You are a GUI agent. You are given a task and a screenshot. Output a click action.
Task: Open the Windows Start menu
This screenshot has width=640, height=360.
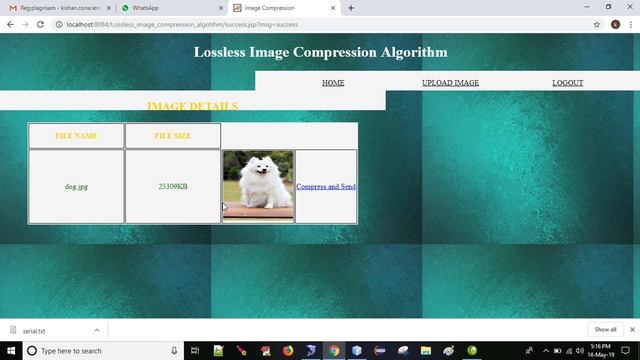point(11,351)
